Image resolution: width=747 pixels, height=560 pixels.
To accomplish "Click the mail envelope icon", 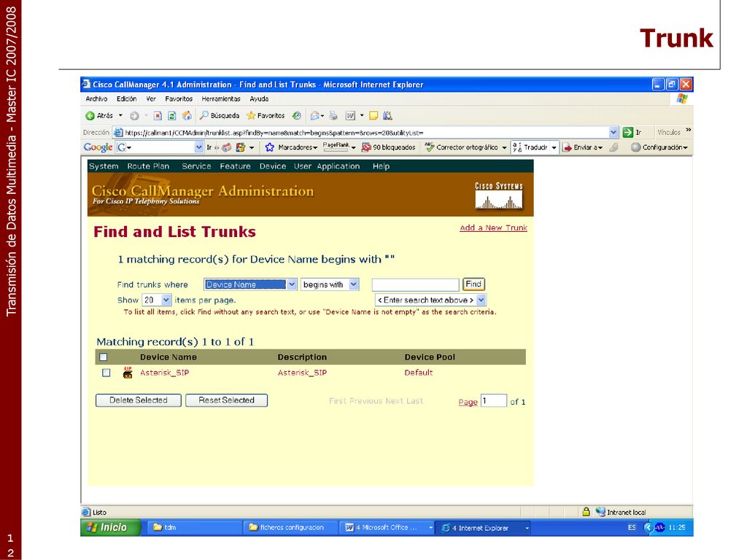I will (x=315, y=116).
